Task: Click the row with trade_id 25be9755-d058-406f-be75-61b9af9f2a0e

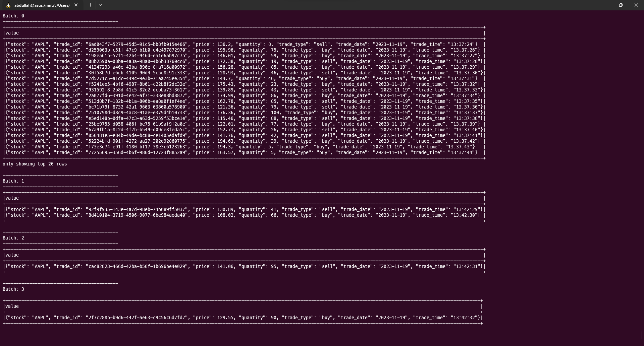Action: pos(244,124)
